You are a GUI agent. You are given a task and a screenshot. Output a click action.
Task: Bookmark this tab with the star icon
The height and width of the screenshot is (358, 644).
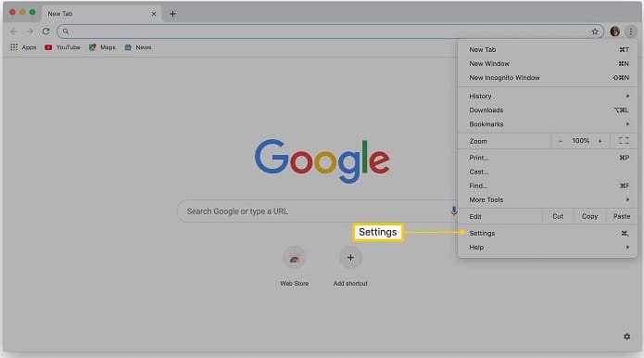[595, 32]
